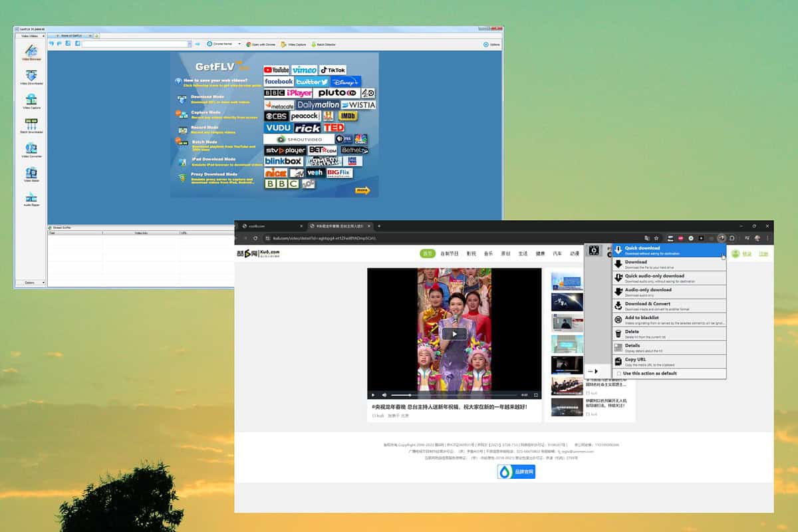The width and height of the screenshot is (798, 532).
Task: Open GetFLV's Audio Ripper tool
Action: [x=31, y=198]
